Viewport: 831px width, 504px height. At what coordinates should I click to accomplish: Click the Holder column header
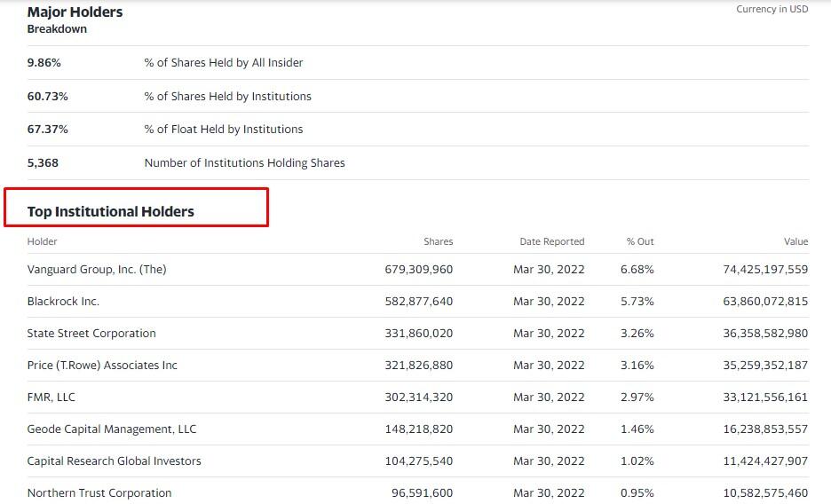(x=42, y=241)
